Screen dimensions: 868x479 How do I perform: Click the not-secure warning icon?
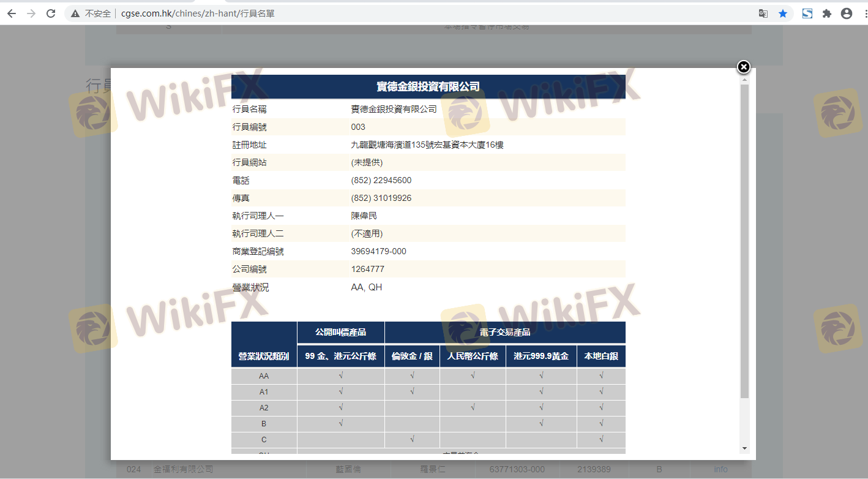tap(75, 13)
